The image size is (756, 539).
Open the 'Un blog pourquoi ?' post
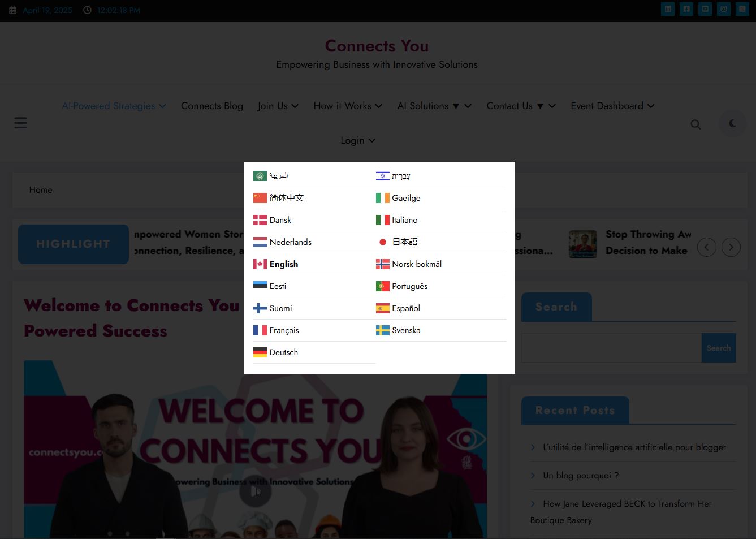tap(581, 476)
